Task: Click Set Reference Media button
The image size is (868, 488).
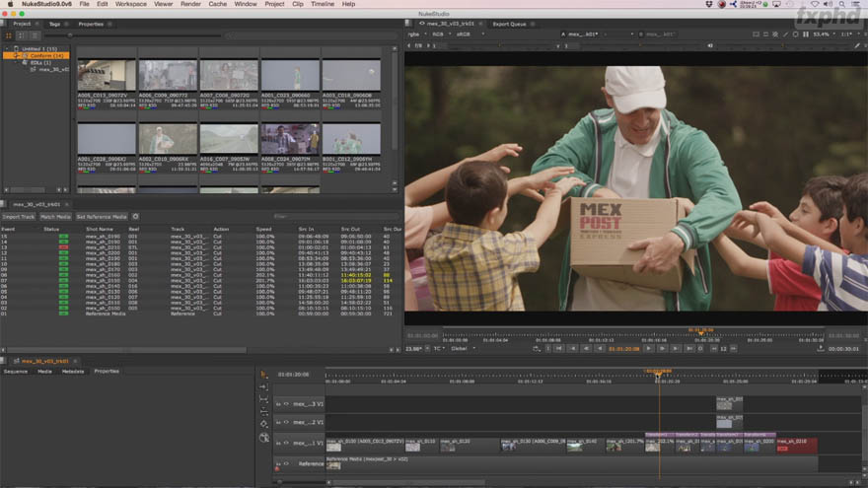Action: click(x=102, y=217)
